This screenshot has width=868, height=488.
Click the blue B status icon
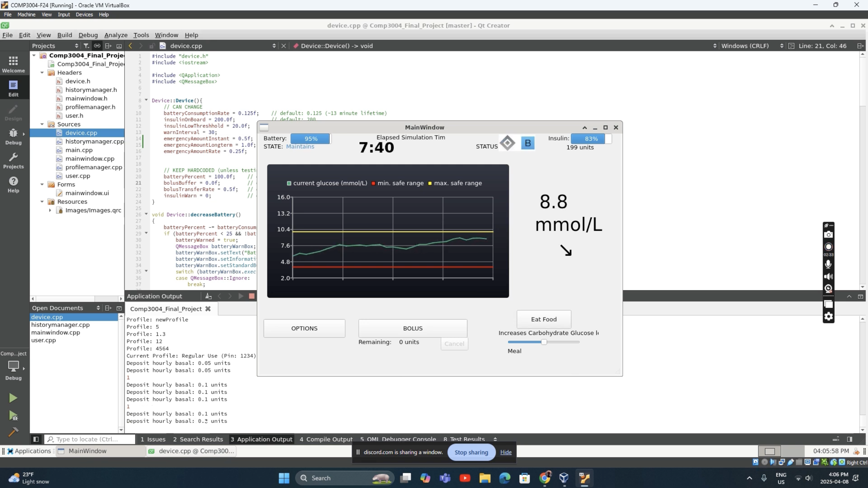(x=528, y=143)
